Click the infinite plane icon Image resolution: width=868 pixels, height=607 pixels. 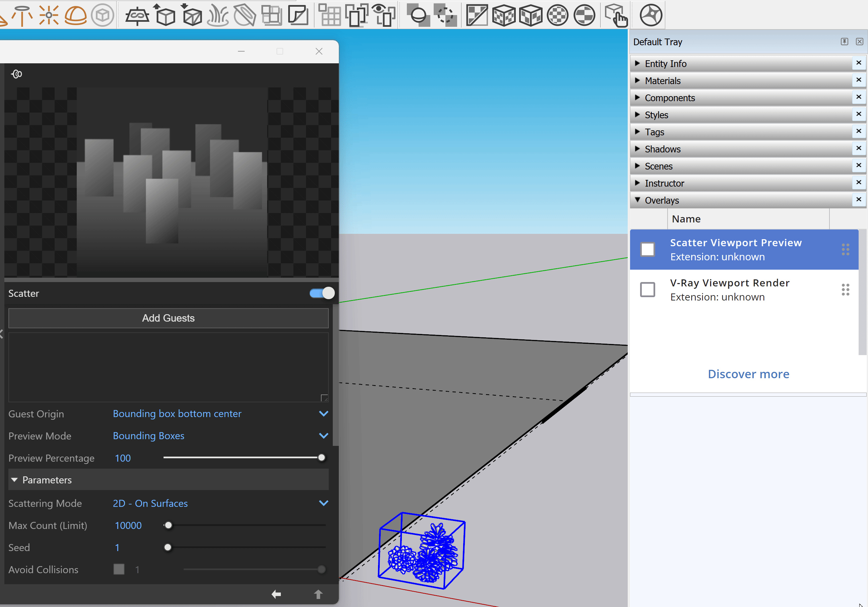[x=137, y=15]
